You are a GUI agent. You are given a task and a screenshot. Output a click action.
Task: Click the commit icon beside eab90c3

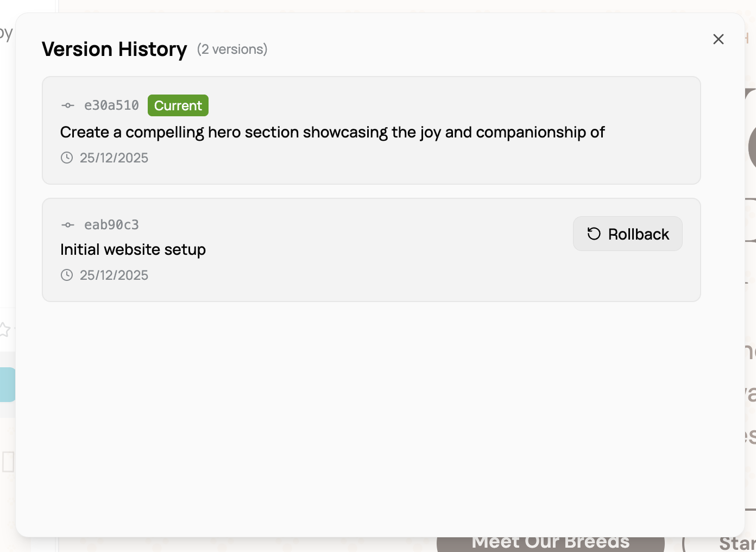pos(68,225)
